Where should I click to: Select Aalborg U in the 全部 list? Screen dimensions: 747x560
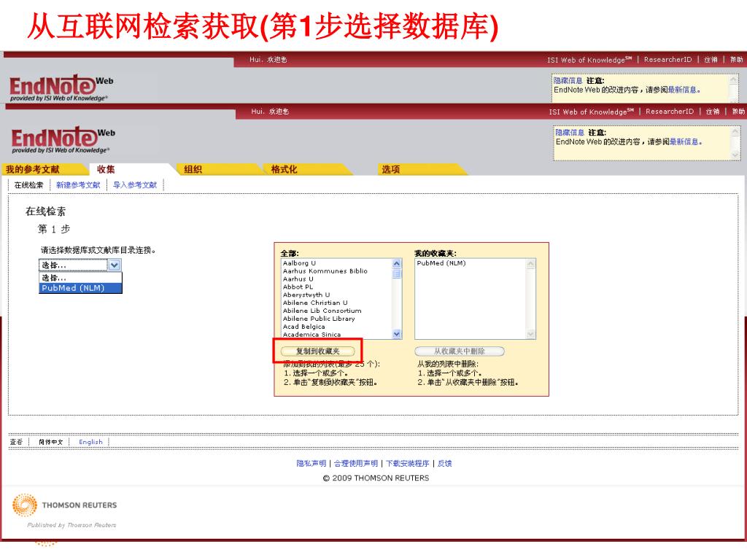(x=299, y=262)
